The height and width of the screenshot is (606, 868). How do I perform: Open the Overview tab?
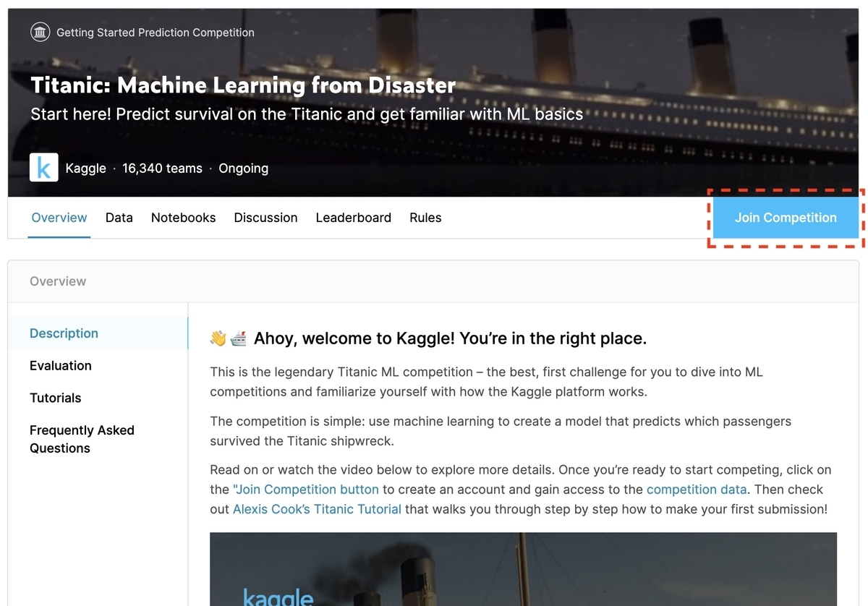[59, 218]
